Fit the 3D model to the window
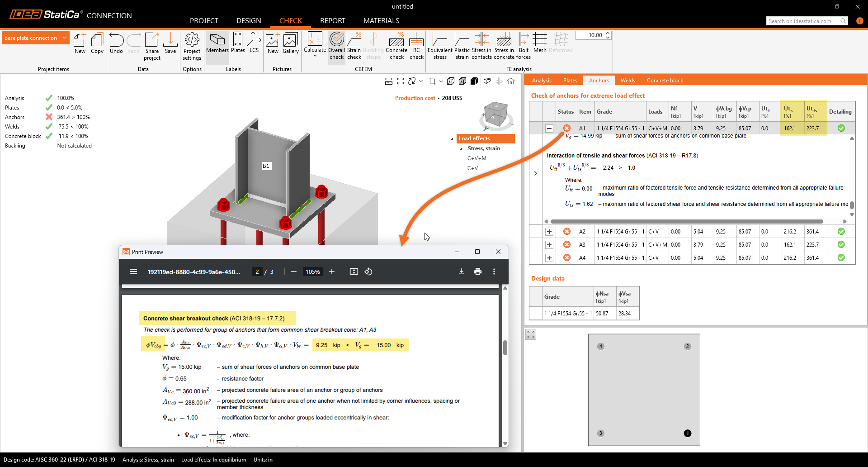 click(401, 81)
